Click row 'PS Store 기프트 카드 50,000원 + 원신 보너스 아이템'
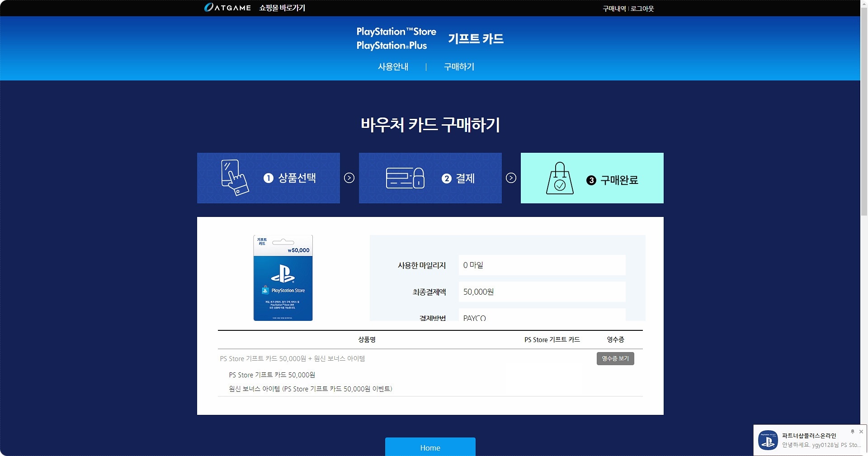Screen dimensions: 868x456 tap(292, 359)
